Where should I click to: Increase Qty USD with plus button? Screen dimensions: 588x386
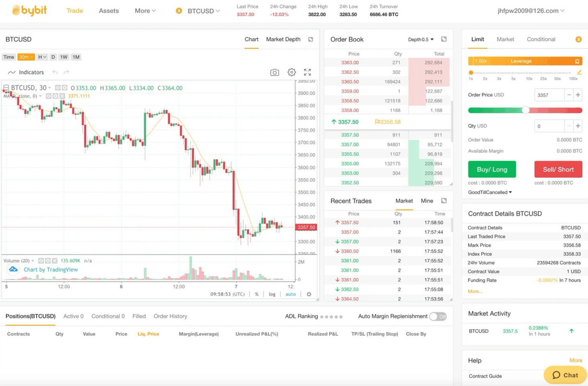578,126
